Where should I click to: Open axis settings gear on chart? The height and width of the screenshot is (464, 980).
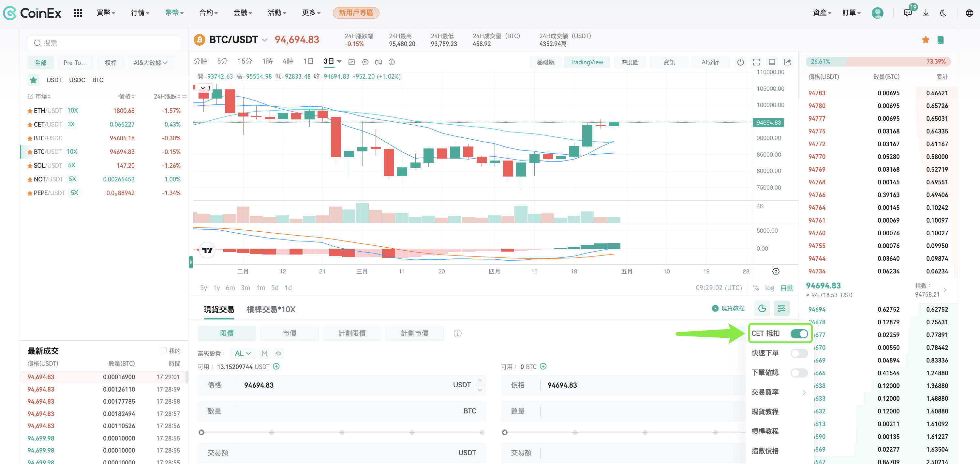click(776, 271)
